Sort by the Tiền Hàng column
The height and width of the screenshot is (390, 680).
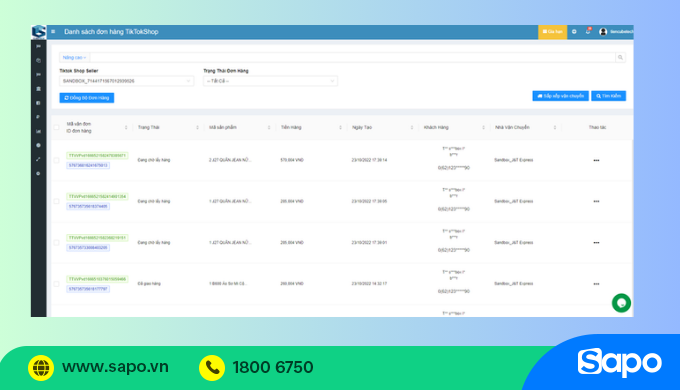point(340,128)
